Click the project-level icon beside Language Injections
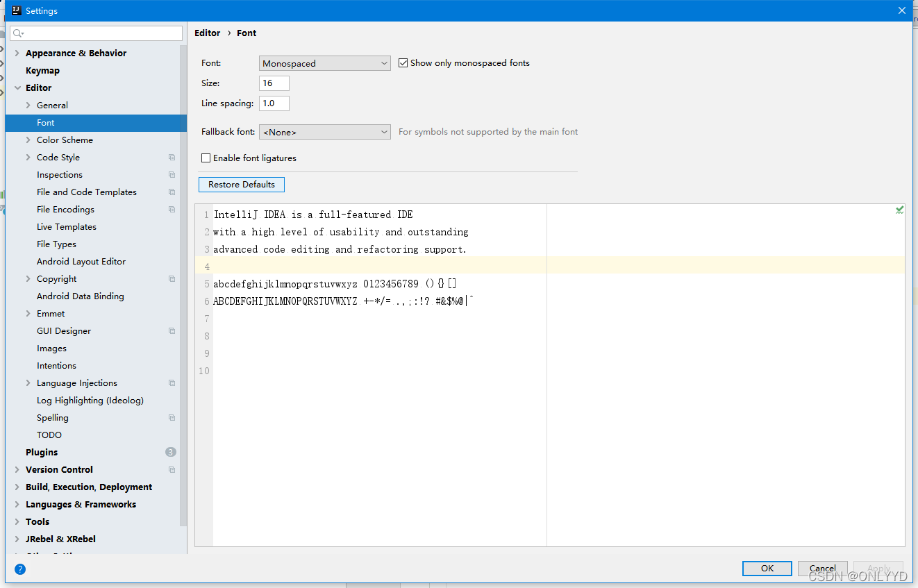Screen dimensions: 918x588 click(172, 383)
